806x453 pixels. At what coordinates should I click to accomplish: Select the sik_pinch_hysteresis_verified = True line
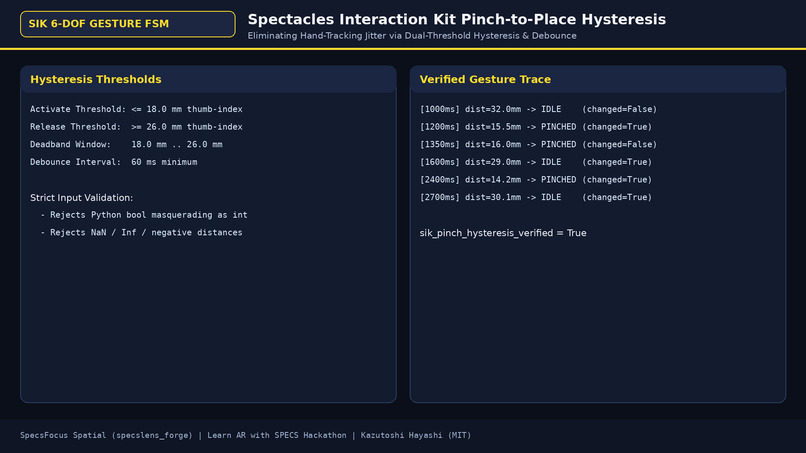(x=503, y=233)
